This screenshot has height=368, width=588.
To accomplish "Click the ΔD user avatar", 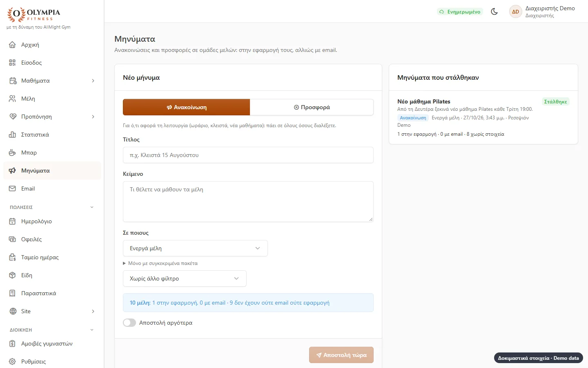I will click(516, 11).
